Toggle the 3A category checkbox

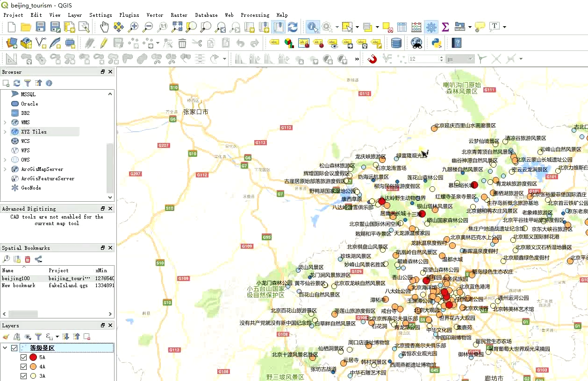[x=24, y=376]
